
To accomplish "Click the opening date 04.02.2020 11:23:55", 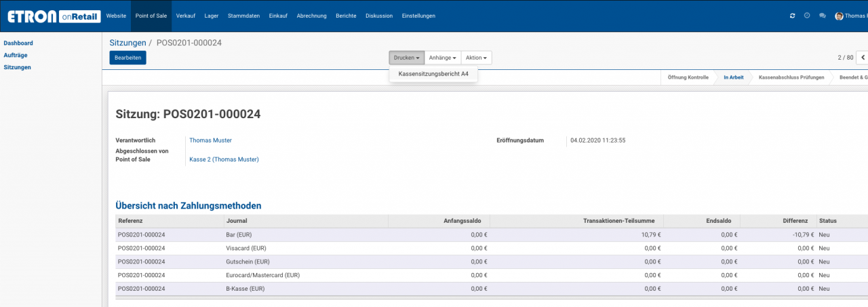I will tap(598, 141).
